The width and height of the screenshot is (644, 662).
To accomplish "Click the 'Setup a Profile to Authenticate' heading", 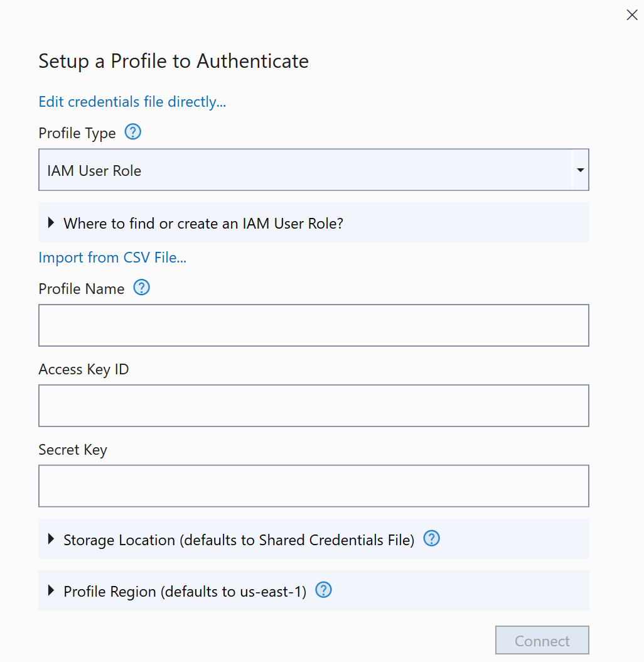I will [x=173, y=61].
